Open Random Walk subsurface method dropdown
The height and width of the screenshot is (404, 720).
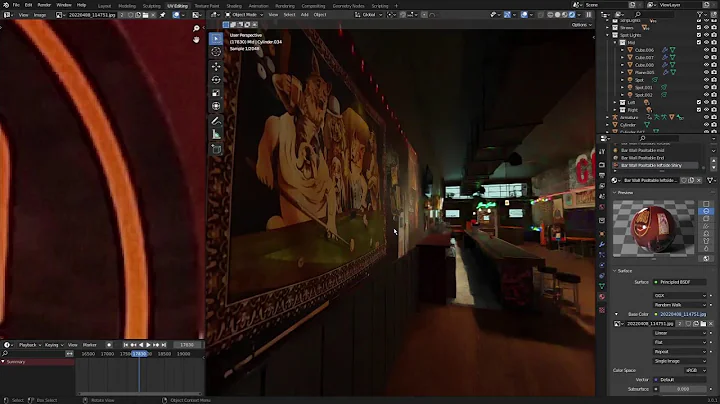pyautogui.click(x=680, y=305)
